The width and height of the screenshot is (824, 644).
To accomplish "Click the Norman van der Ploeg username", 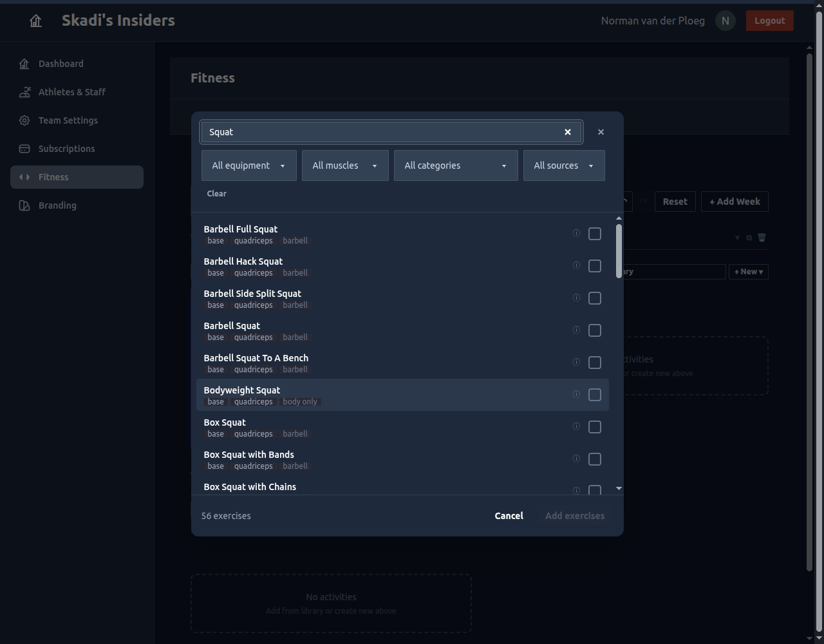I will tap(653, 21).
